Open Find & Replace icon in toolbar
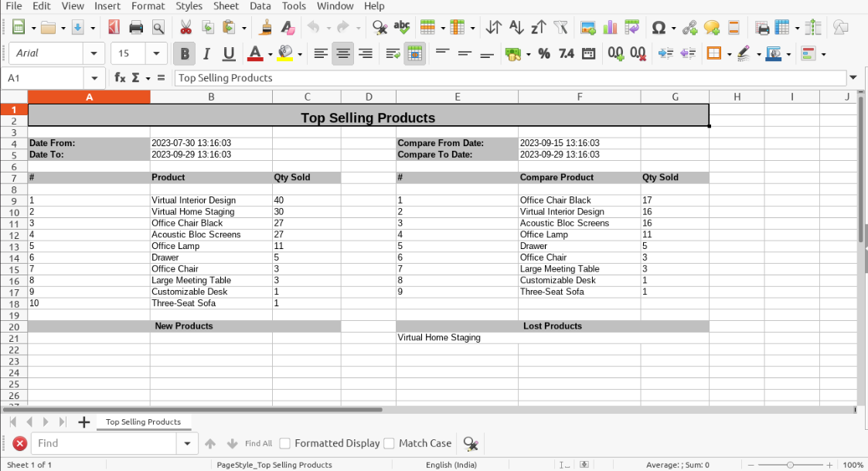Viewport: 868px width, 471px height. (380, 27)
